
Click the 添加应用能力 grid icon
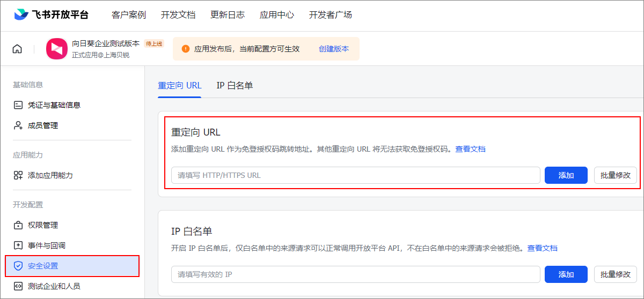pos(18,175)
